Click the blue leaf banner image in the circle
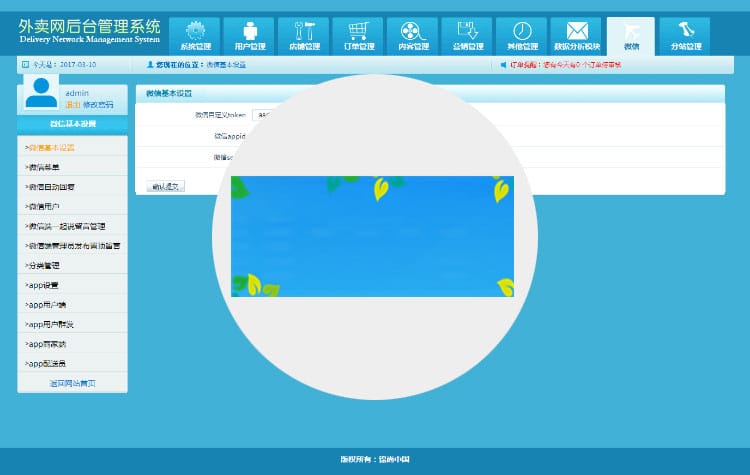 [372, 236]
